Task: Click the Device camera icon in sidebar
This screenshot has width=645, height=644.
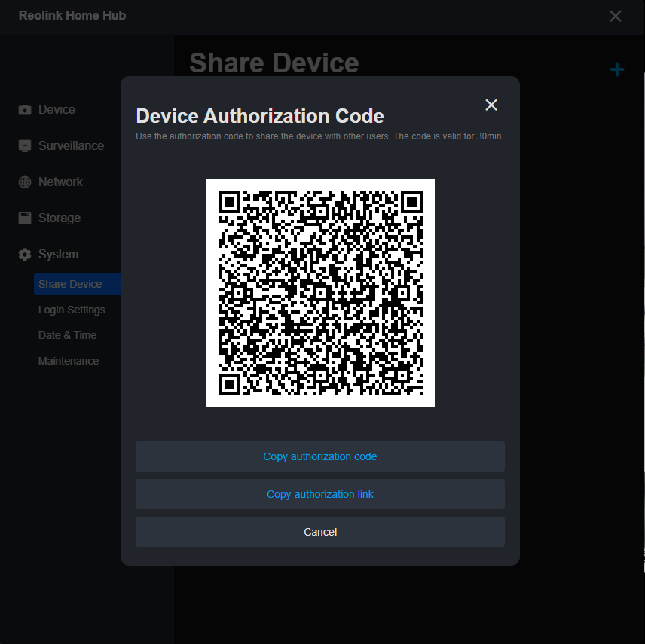Action: [x=25, y=110]
